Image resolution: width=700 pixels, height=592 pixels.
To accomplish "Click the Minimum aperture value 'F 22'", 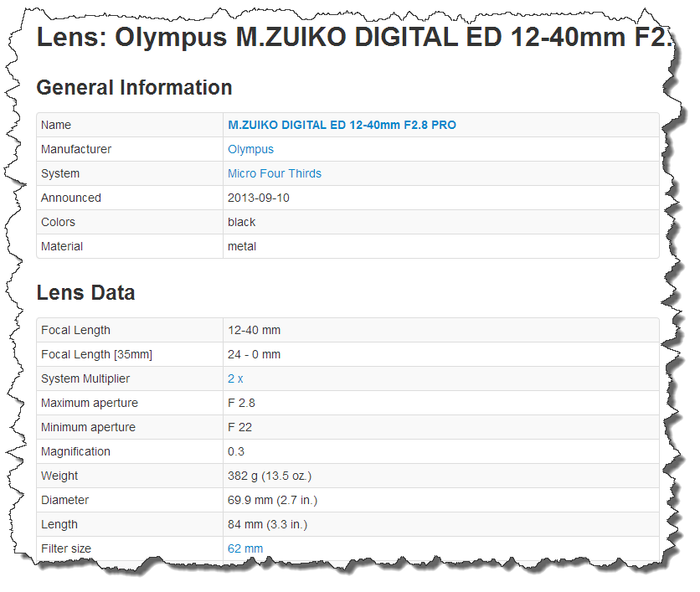I will click(239, 427).
